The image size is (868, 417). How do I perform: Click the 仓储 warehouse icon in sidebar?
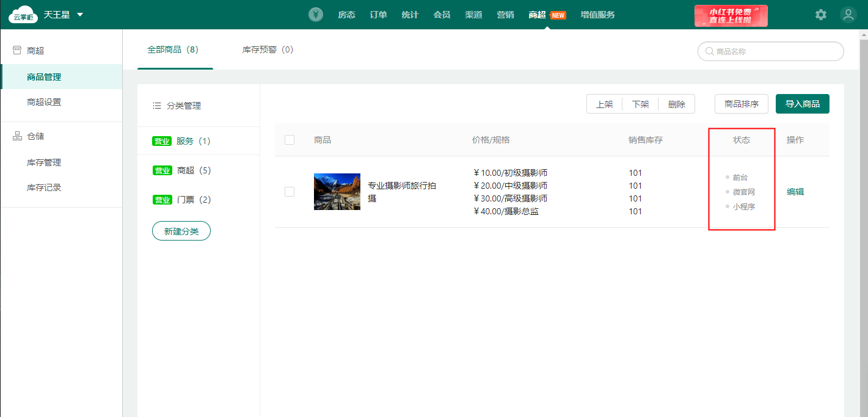click(17, 136)
